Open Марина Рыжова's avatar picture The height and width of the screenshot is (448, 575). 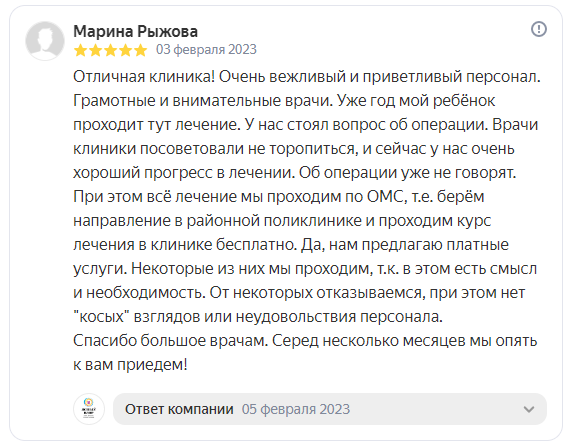click(45, 40)
